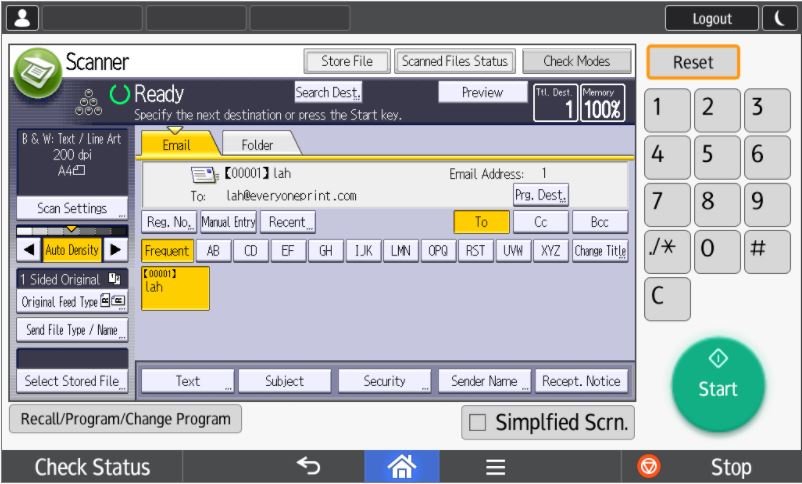
Task: Select the RST address book tab
Action: click(x=474, y=251)
